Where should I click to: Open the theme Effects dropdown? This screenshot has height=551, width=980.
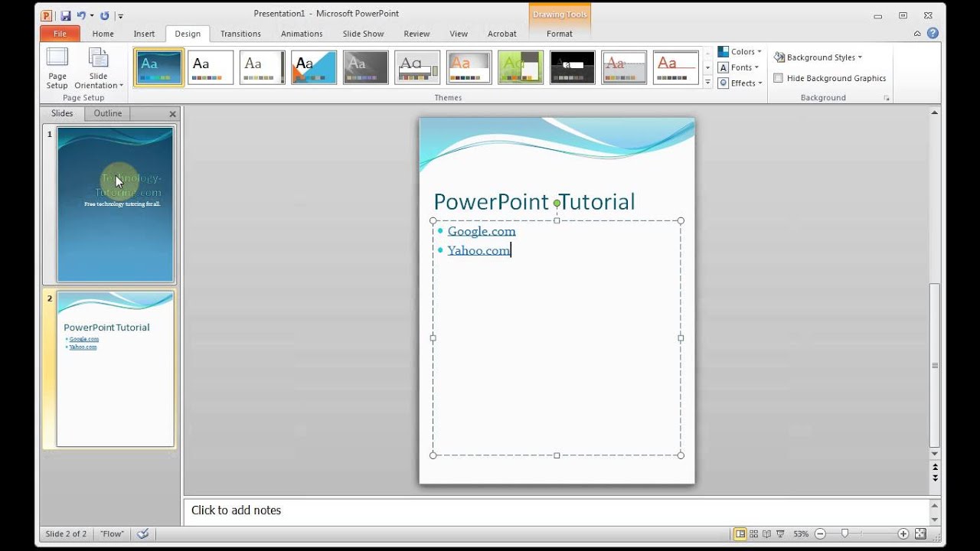click(x=740, y=83)
